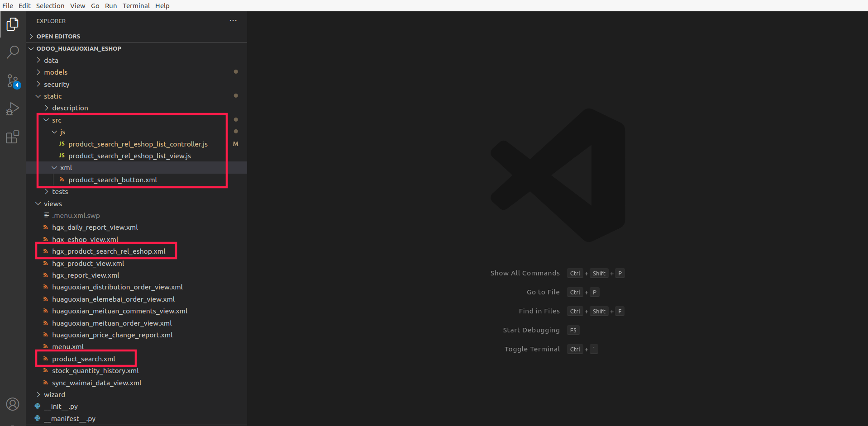Click XML icon of product_search.xml
The image size is (868, 426).
(x=45, y=359)
